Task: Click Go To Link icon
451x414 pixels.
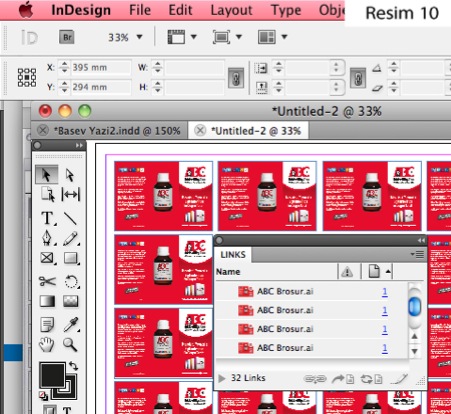Action: (x=343, y=379)
